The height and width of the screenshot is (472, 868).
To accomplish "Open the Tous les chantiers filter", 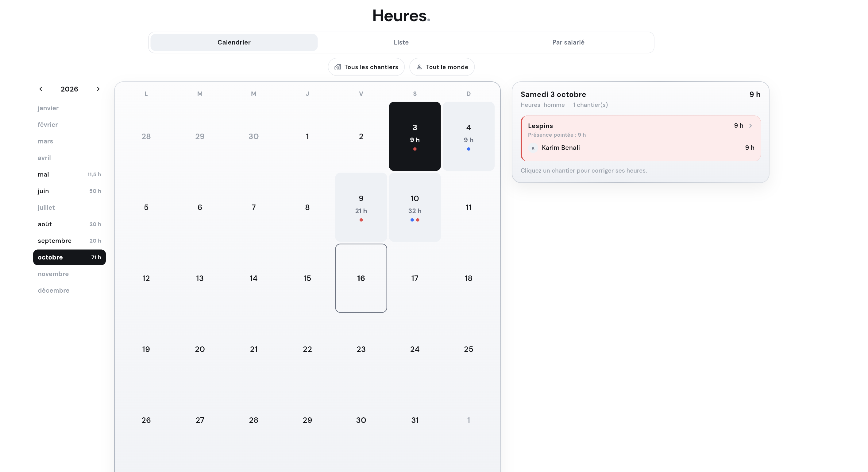I will coord(366,67).
